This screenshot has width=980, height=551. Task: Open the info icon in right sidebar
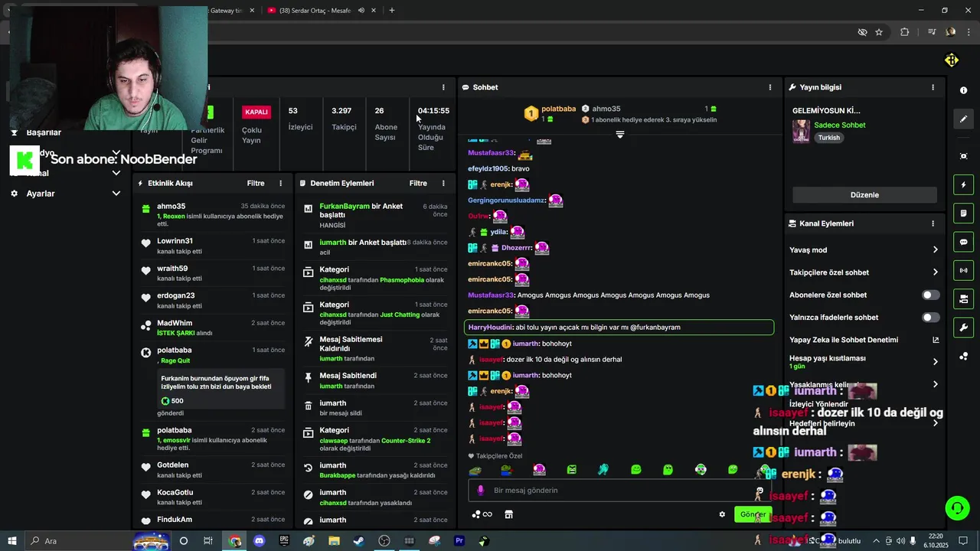(963, 90)
